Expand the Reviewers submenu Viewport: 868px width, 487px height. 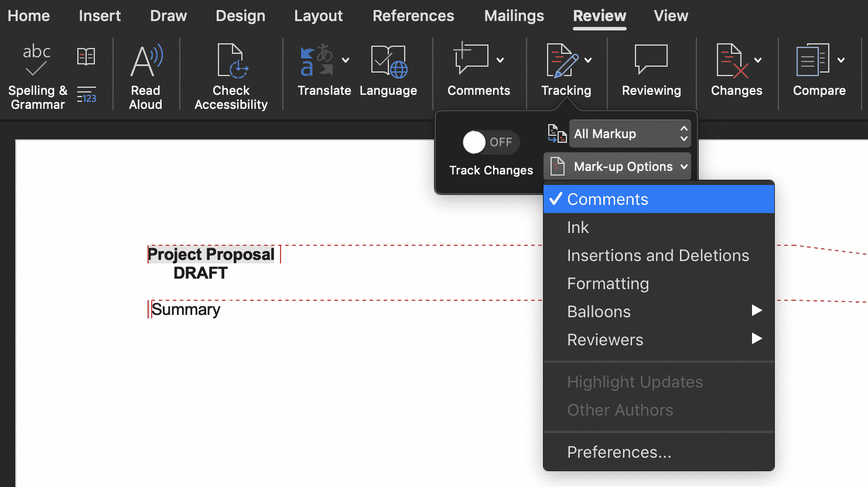pyautogui.click(x=605, y=339)
